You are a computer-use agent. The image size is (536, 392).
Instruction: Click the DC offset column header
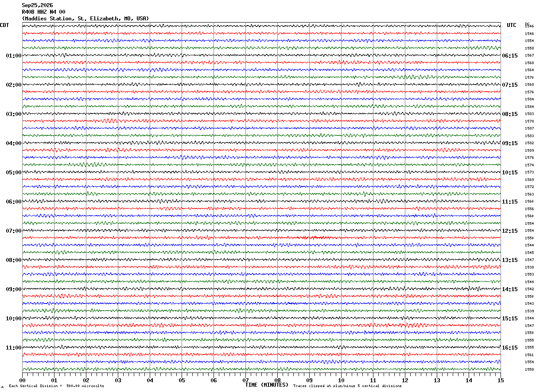pos(527,24)
